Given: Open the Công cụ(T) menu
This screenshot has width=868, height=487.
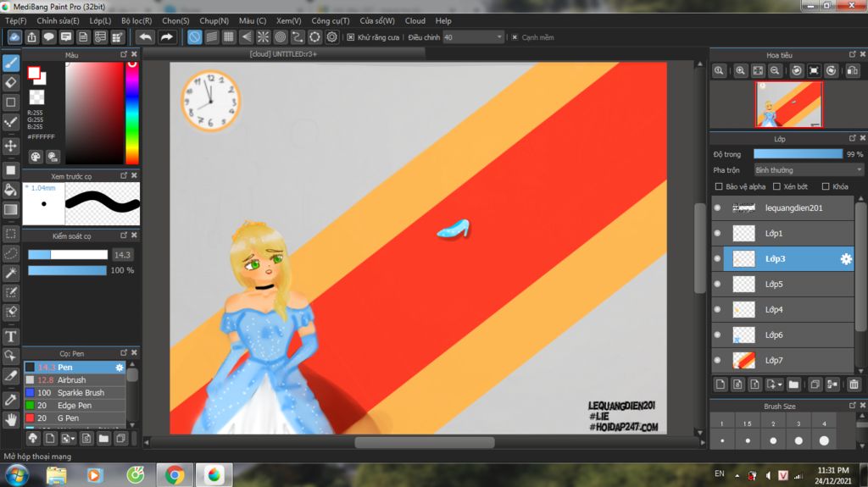Looking at the screenshot, I should coord(330,20).
